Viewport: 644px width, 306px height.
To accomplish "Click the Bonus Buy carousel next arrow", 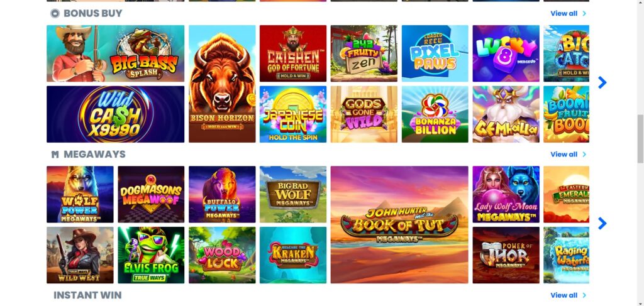I will (x=602, y=82).
